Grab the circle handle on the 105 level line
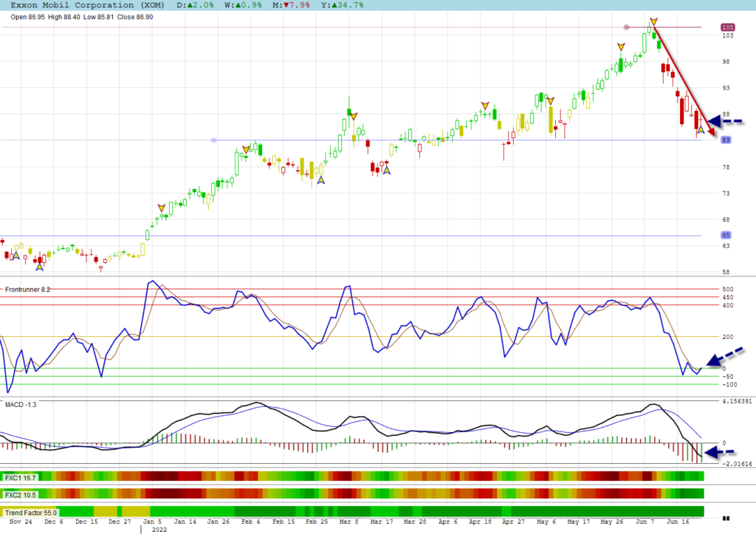 [626, 27]
